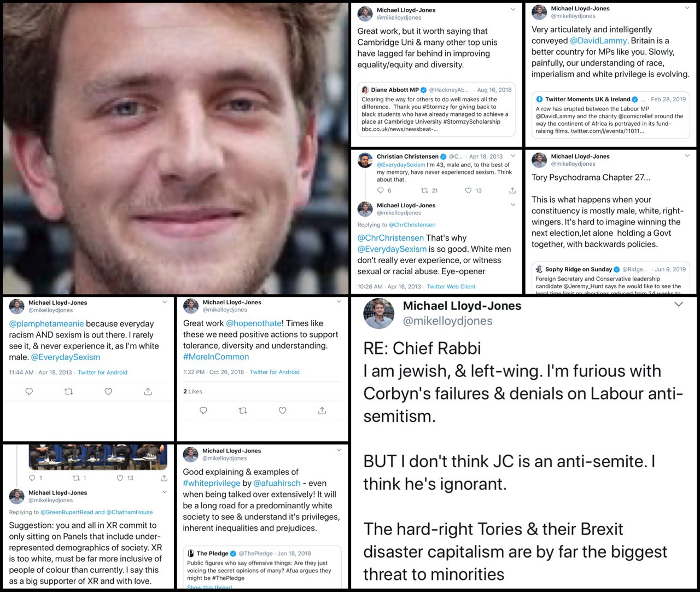Screen dimensions: 700x592
Task: Like the @plamphetameanie everyday racism tweet
Action: 108,392
